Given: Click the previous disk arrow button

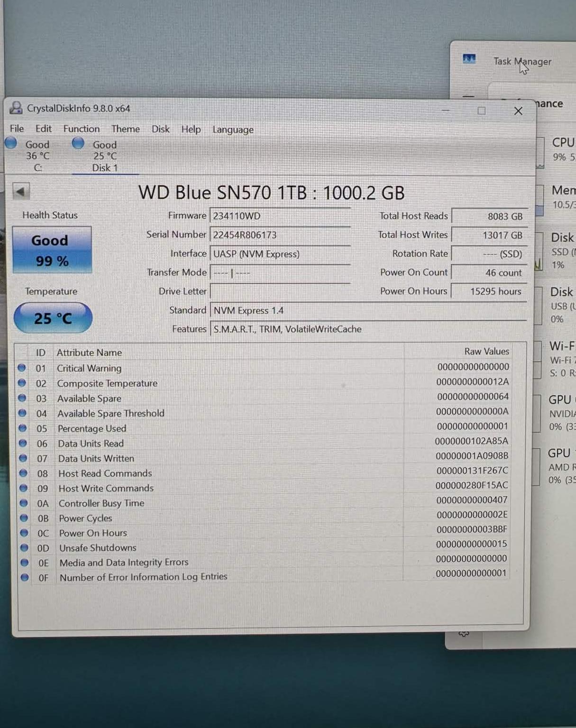Looking at the screenshot, I should (20, 191).
